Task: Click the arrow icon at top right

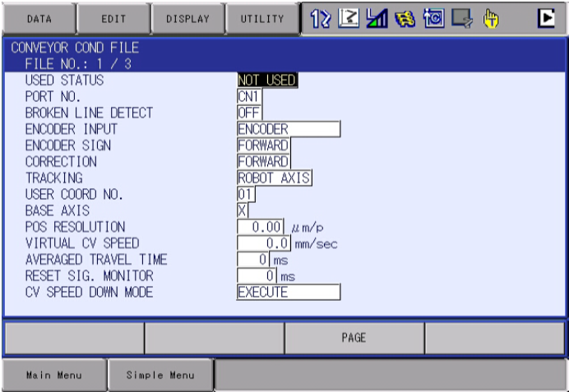Action: (x=545, y=18)
